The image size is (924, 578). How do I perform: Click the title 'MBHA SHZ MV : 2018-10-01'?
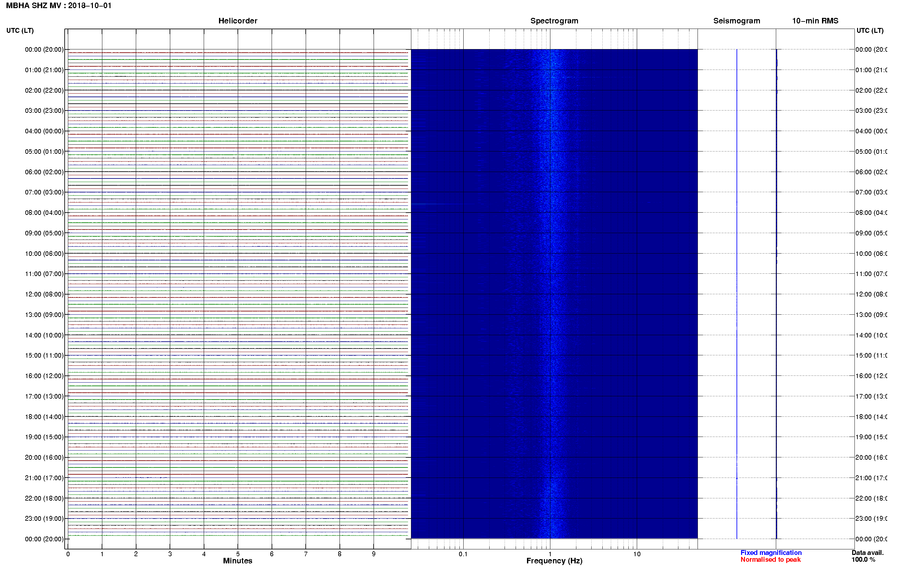[x=59, y=6]
